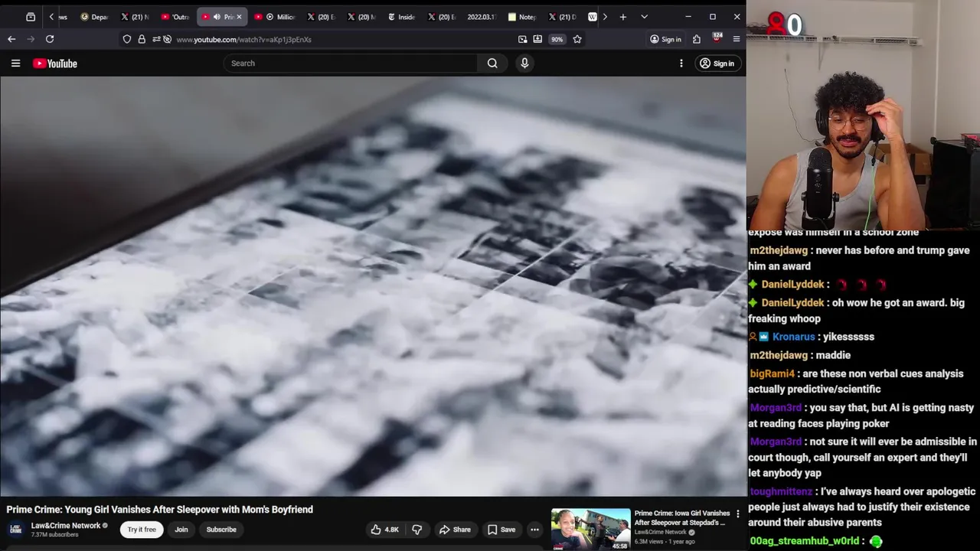The height and width of the screenshot is (551, 980).
Task: Click chat username 00ag_streamhub_w0rld
Action: pos(805,541)
